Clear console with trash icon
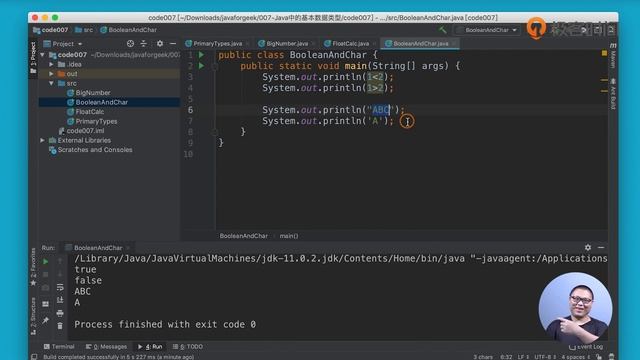Image resolution: width=640 pixels, height=360 pixels. click(60, 326)
